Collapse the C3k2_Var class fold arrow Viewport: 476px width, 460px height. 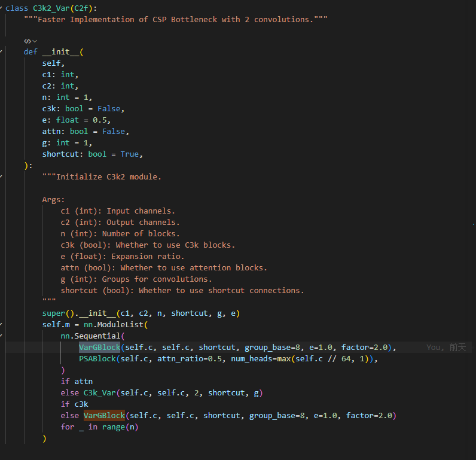(1, 8)
